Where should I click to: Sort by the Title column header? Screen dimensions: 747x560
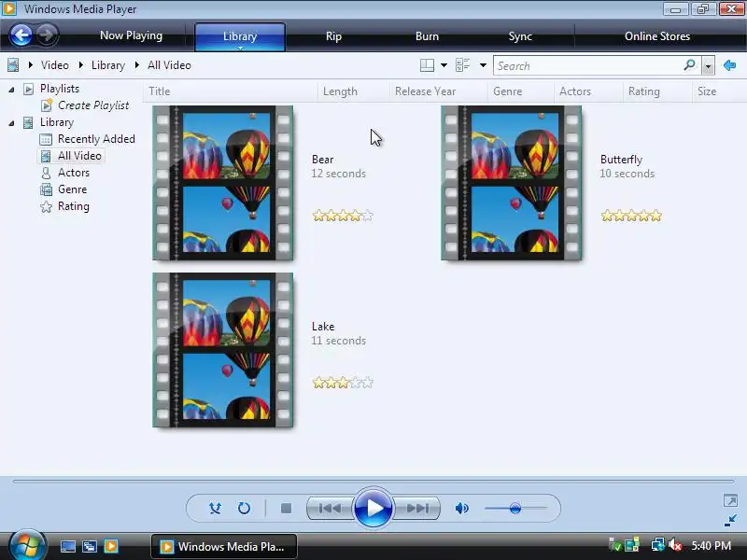tap(230, 91)
